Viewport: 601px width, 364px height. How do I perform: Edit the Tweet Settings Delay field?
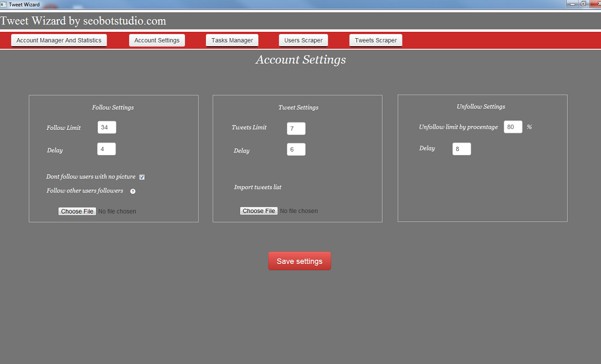pyautogui.click(x=297, y=149)
